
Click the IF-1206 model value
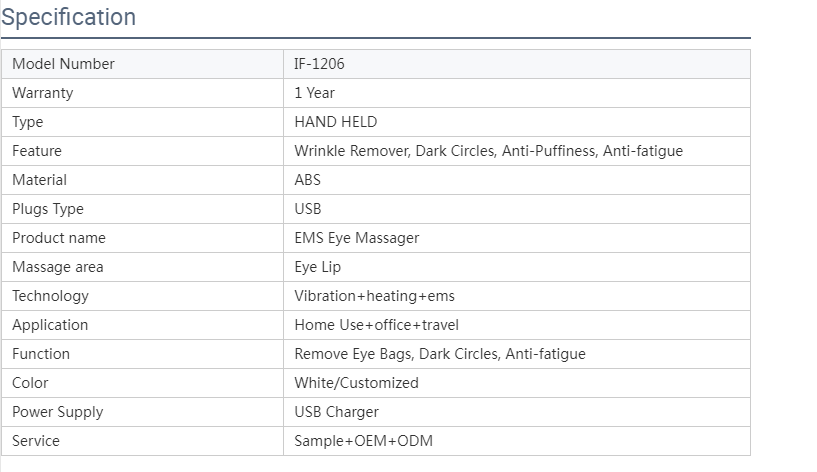point(319,64)
